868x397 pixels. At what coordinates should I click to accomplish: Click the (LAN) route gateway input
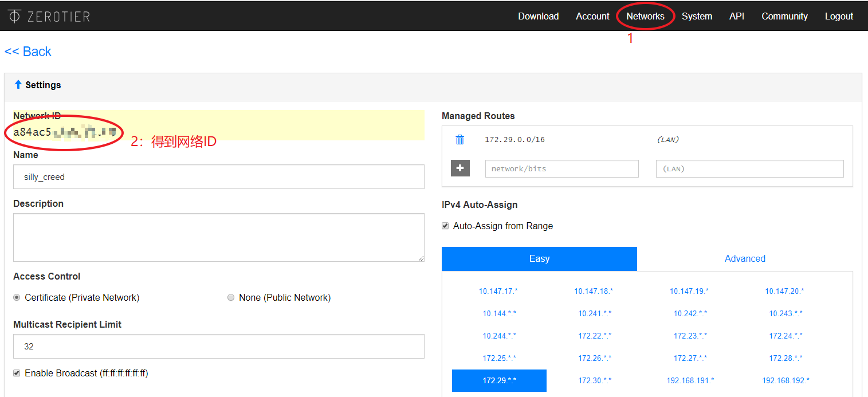click(x=749, y=169)
